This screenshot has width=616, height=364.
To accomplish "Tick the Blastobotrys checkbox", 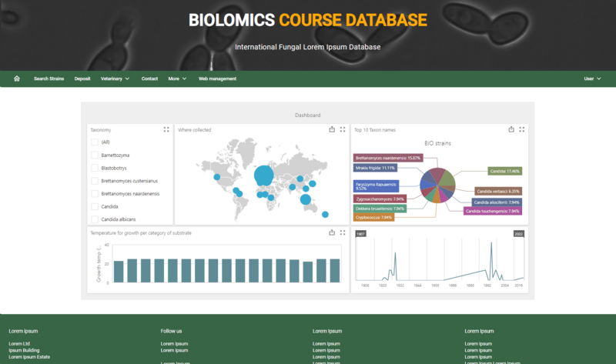I will click(95, 168).
